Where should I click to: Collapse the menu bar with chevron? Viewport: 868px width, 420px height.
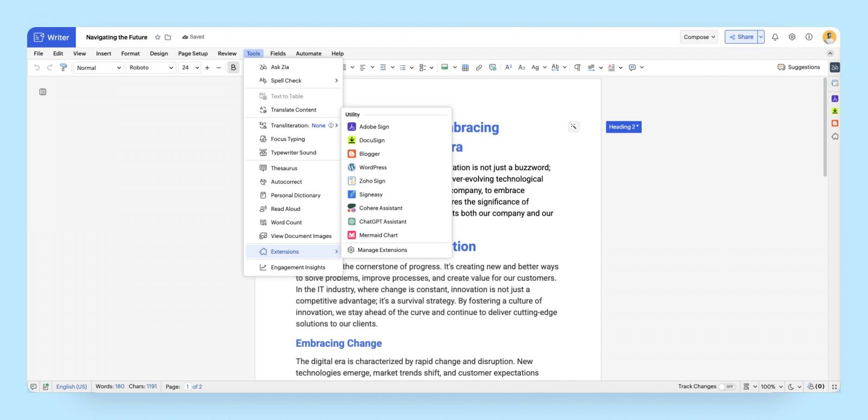(x=830, y=53)
